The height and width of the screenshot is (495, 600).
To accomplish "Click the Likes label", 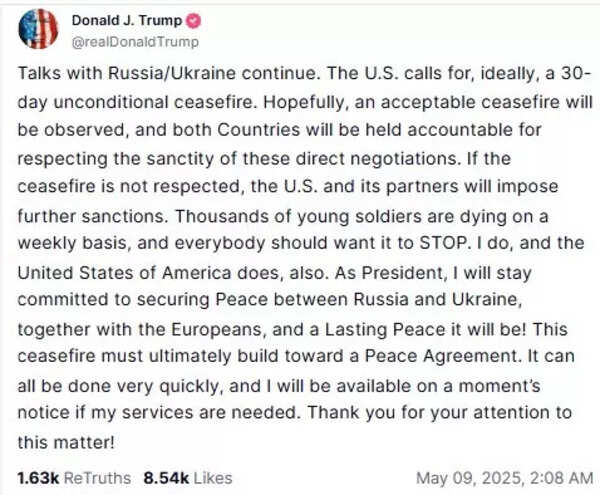I will pos(213,478).
